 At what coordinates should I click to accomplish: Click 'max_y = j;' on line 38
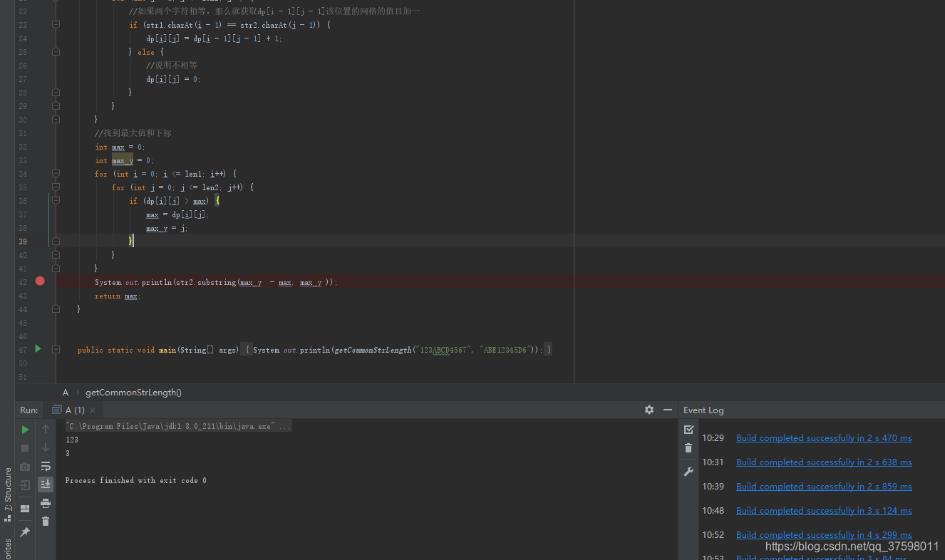click(x=167, y=228)
